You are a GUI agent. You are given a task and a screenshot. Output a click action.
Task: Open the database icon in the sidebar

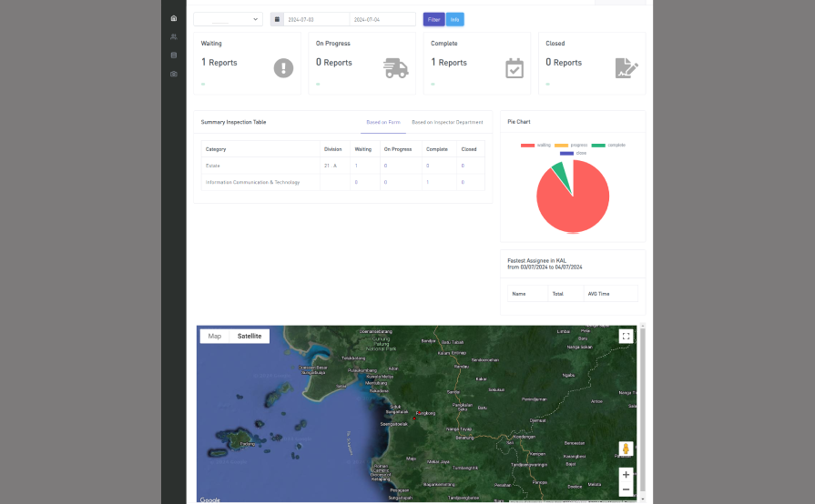pos(174,55)
